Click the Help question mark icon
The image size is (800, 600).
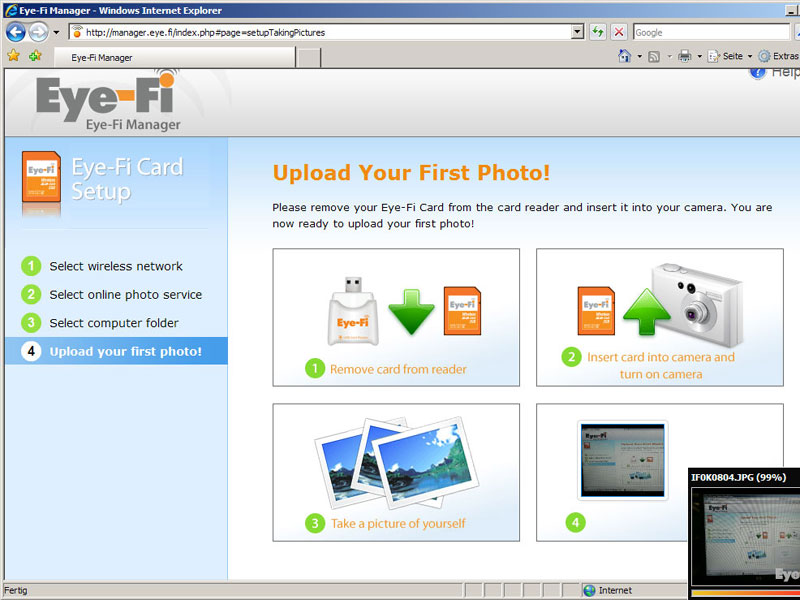click(x=758, y=72)
